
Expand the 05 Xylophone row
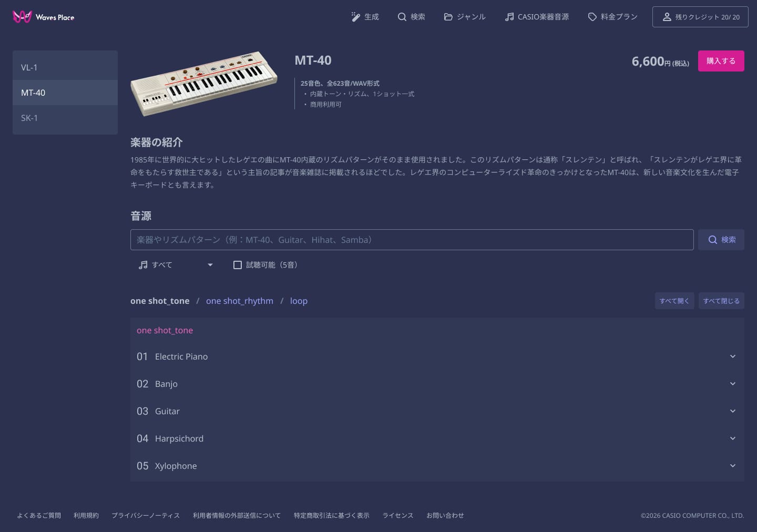[x=732, y=466]
